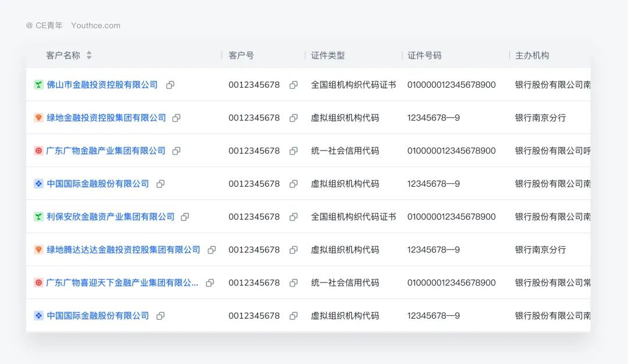
Task: Sort the table by 客户名称 sort arrows
Action: (89, 55)
